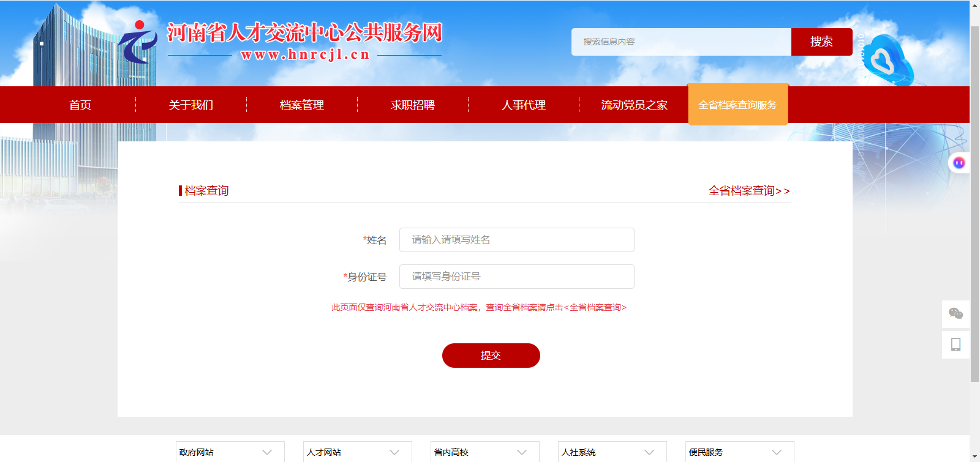Open 人事代理 menu item
Viewport: 980px width, 462px height.
pyautogui.click(x=524, y=105)
